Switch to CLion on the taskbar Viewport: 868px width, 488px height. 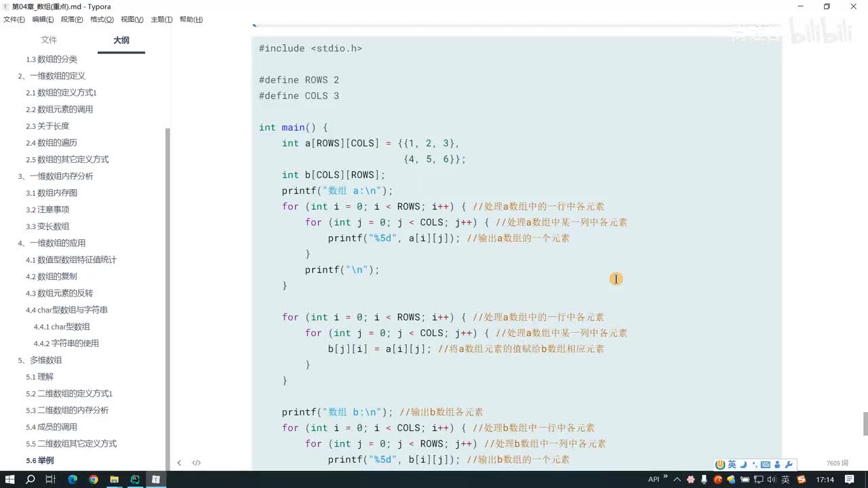coord(135,479)
